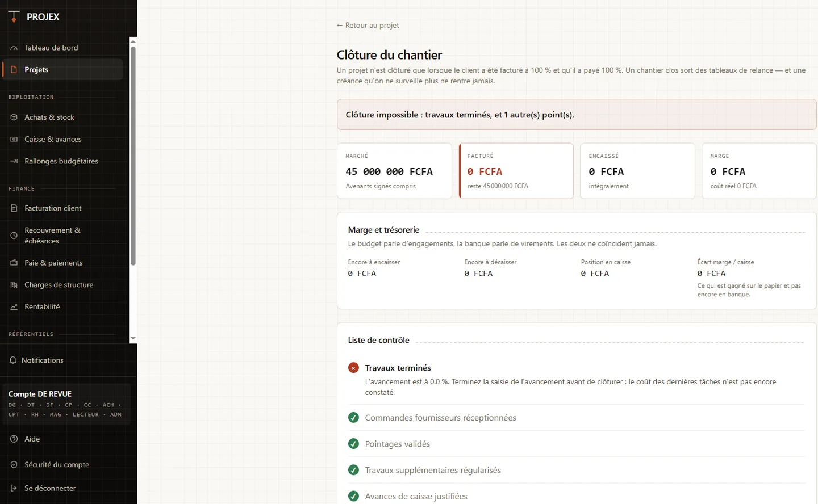The width and height of the screenshot is (818, 504).
Task: Open Tableau de bord in the sidebar
Action: pos(62,48)
